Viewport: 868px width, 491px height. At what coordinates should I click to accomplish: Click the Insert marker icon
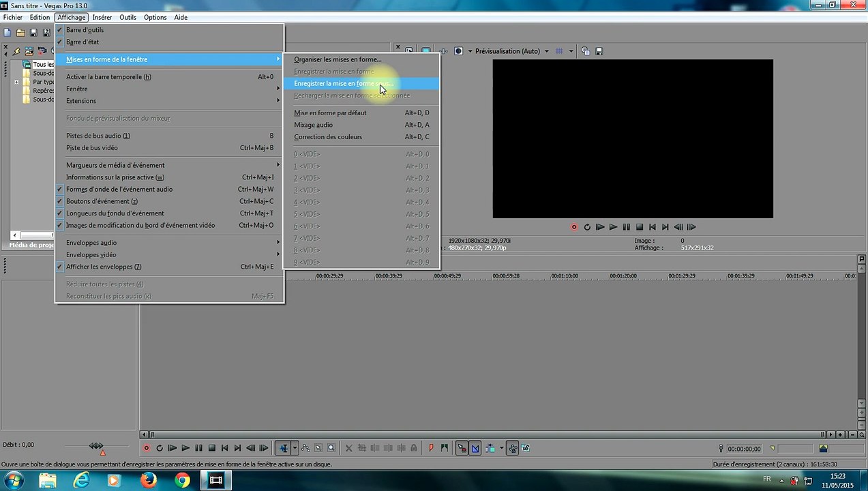coord(431,448)
